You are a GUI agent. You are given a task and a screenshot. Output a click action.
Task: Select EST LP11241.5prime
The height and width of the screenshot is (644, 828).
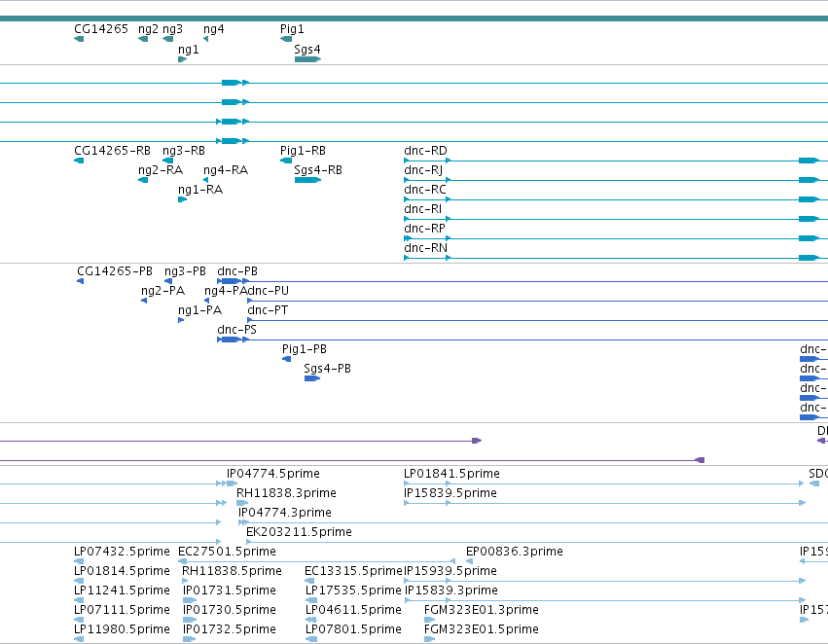click(122, 590)
